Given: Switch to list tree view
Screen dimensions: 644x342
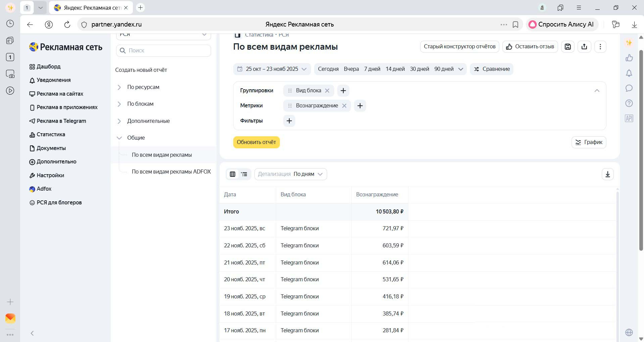Looking at the screenshot, I should point(244,174).
